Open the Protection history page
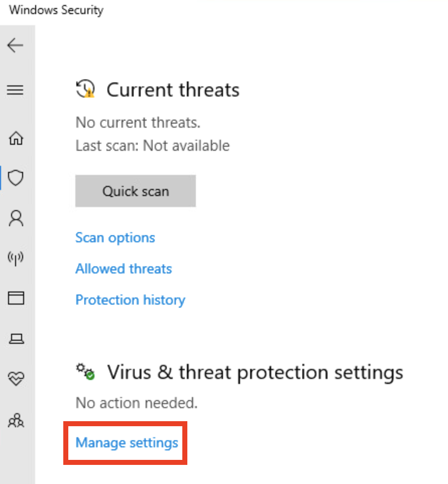Screen dimensions: 448x484 click(x=130, y=300)
